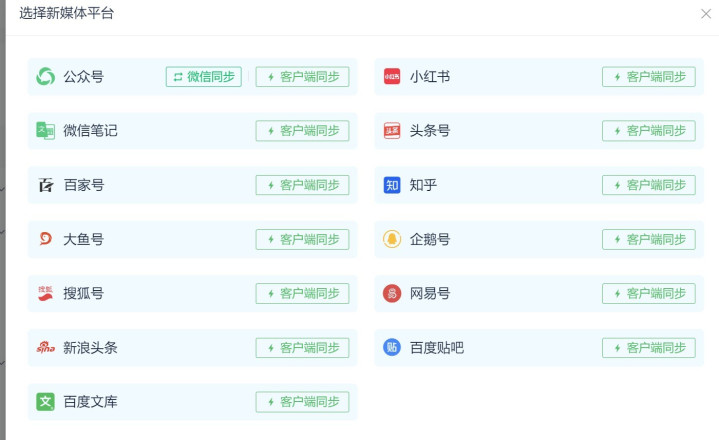Image resolution: width=719 pixels, height=440 pixels.
Task: Click the 微信笔记 green icon
Action: click(45, 131)
